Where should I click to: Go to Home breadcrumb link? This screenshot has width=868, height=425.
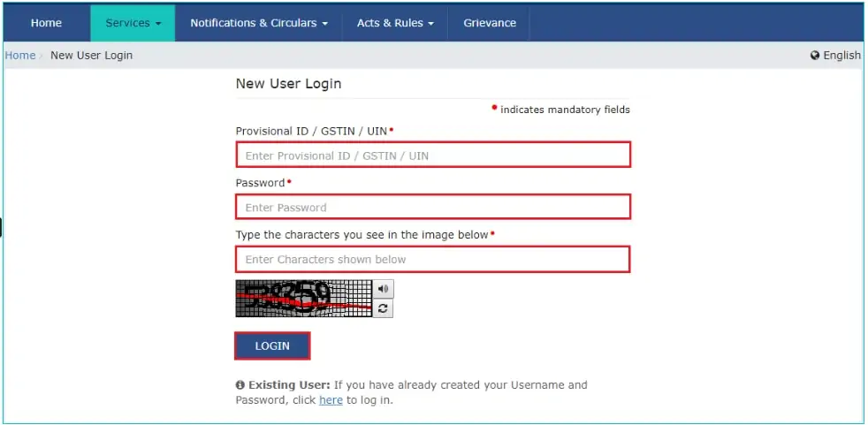(20, 56)
